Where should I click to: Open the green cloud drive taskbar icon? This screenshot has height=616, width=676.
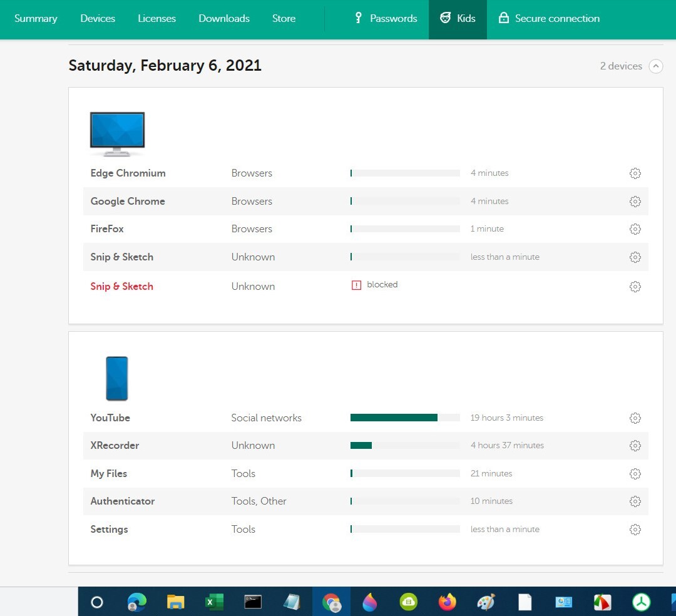[x=408, y=602]
